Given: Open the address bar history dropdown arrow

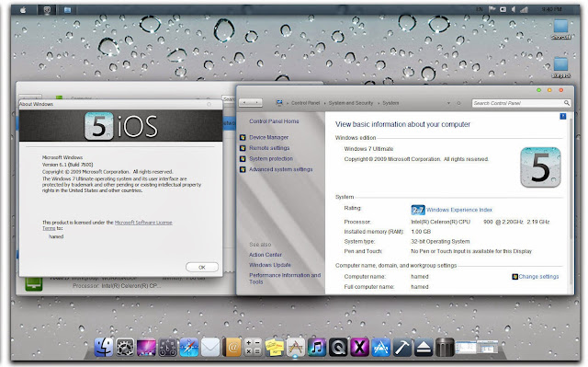Looking at the screenshot, I should [x=448, y=103].
